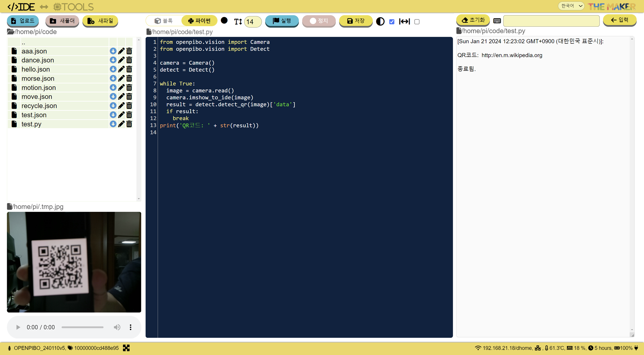Enable the empty checkbox beside width icon
Screen dimensions: 644x355
click(417, 22)
